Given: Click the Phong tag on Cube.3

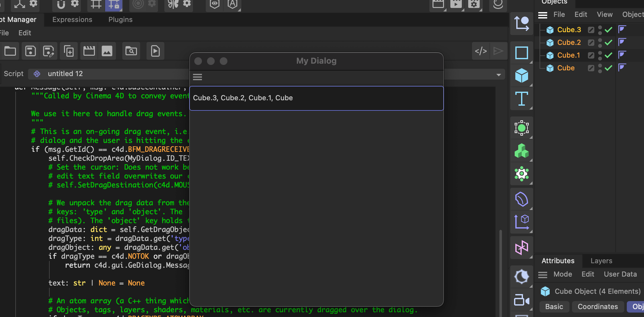Looking at the screenshot, I should [622, 30].
